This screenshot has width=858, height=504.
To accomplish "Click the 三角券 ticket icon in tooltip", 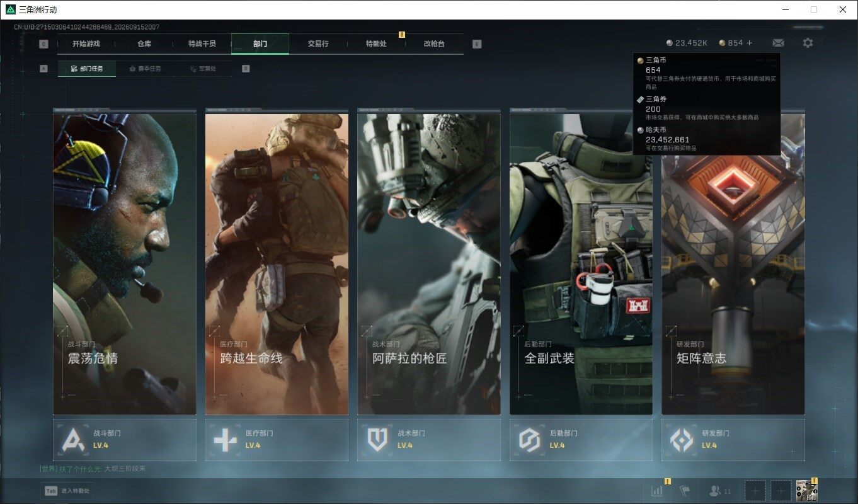I will click(x=641, y=100).
